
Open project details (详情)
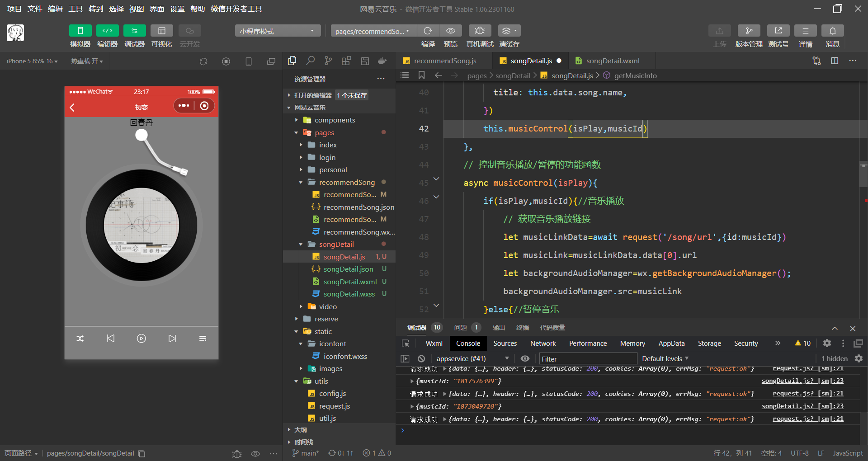[805, 31]
